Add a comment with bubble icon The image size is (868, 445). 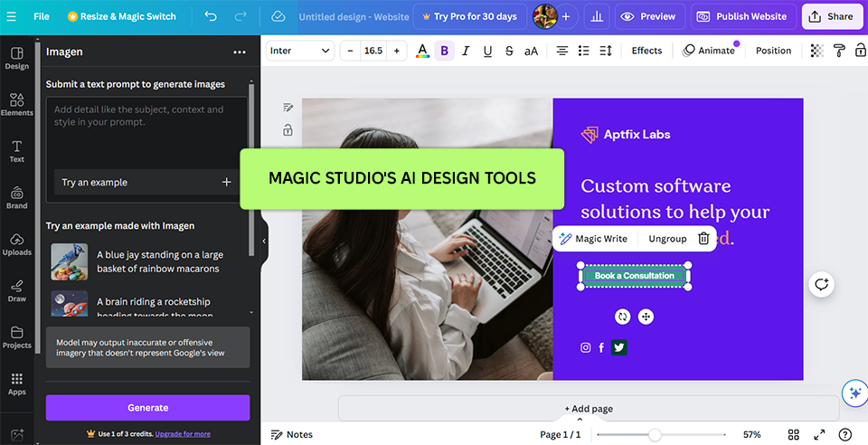821,285
